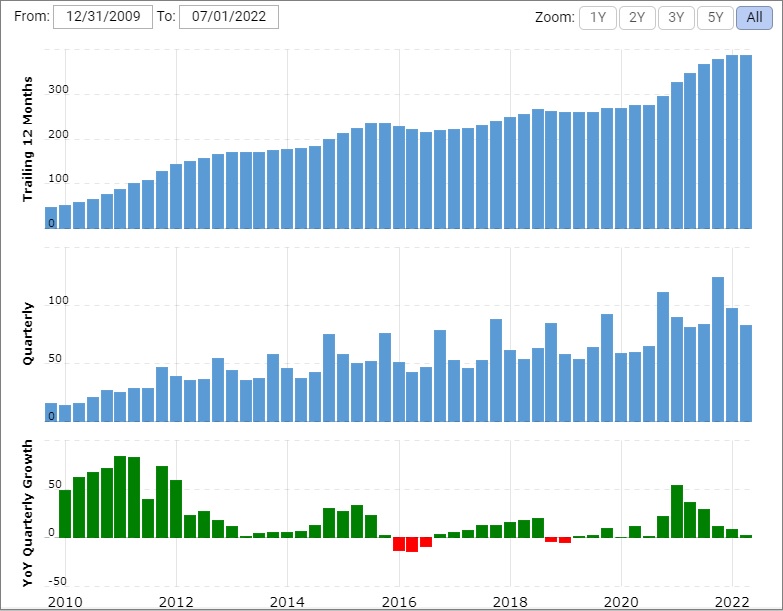Click the last bar in Trailing 12 Months chart
The height and width of the screenshot is (611, 783).
(x=746, y=142)
